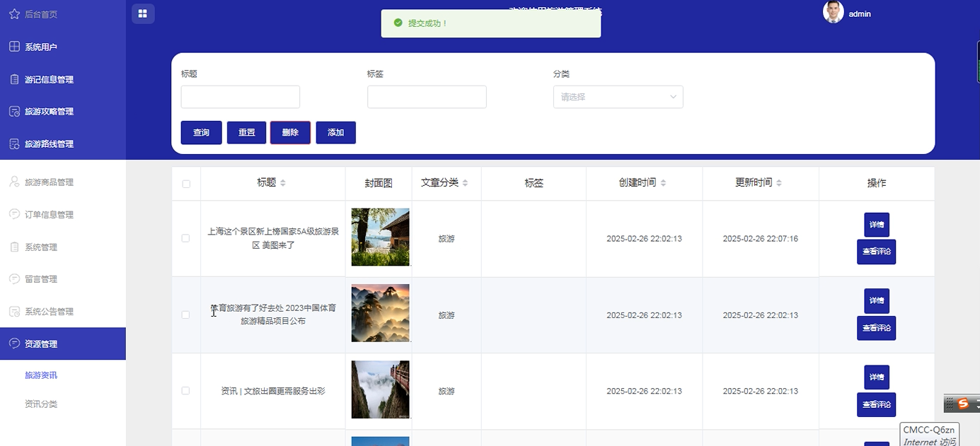This screenshot has width=980, height=446.
Task: Sort by 创建时间 column arrows
Action: tap(663, 183)
